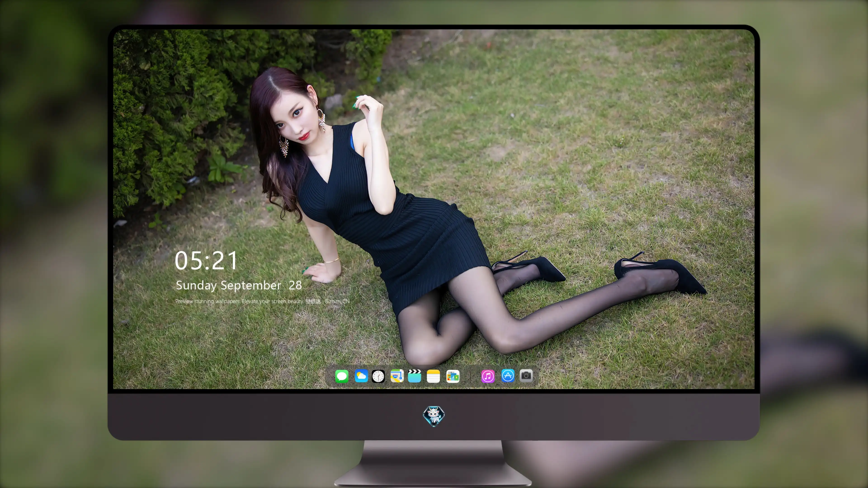Click the 05:21 clock display
The width and height of the screenshot is (868, 488).
(x=206, y=261)
